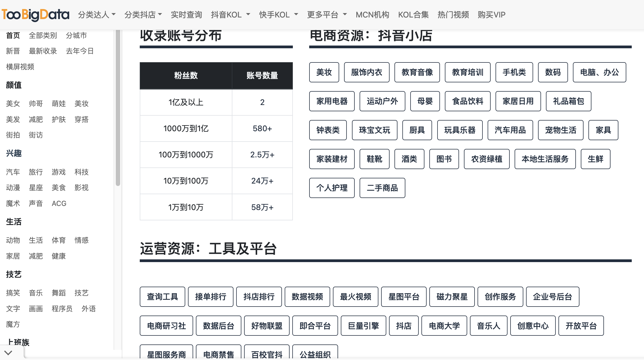This screenshot has width=644, height=360.
Task: Click the 电脑、办公 category button
Action: 600,72
